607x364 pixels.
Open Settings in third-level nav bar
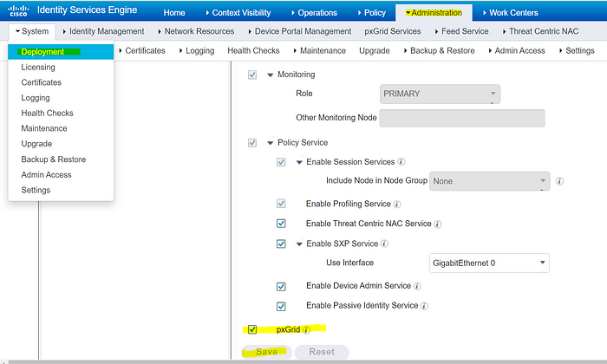point(577,50)
